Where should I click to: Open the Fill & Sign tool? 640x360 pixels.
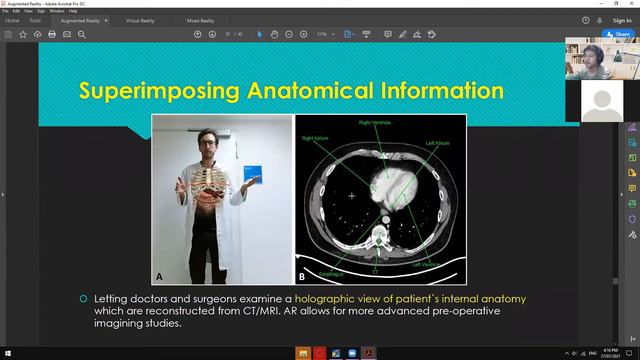417,35
